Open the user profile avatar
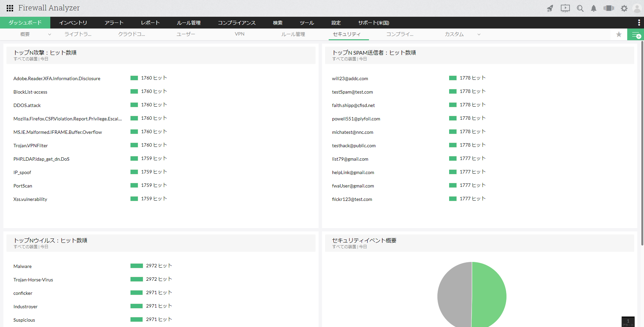 [x=637, y=8]
